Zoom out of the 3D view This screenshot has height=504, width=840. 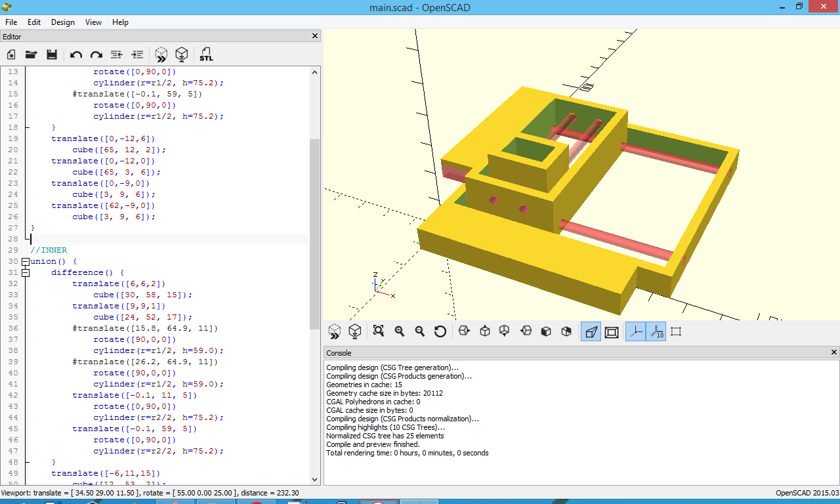click(x=420, y=331)
